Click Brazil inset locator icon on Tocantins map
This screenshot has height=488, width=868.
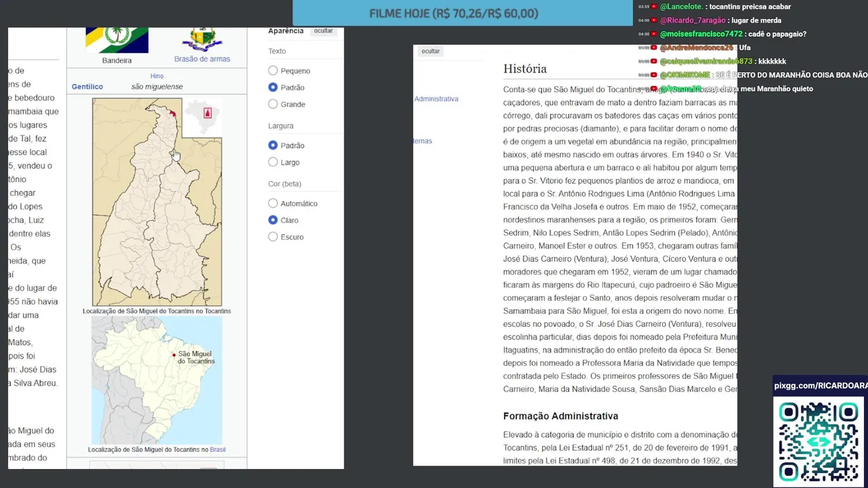[x=203, y=117]
